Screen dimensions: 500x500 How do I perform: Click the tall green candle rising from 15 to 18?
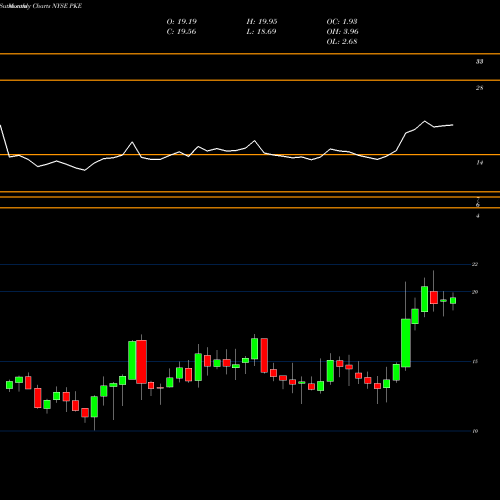tap(406, 343)
